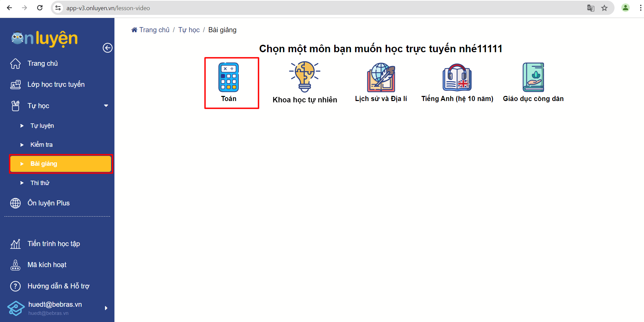Reload the page using the refresh button
Image resolution: width=644 pixels, height=322 pixels.
coord(40,8)
